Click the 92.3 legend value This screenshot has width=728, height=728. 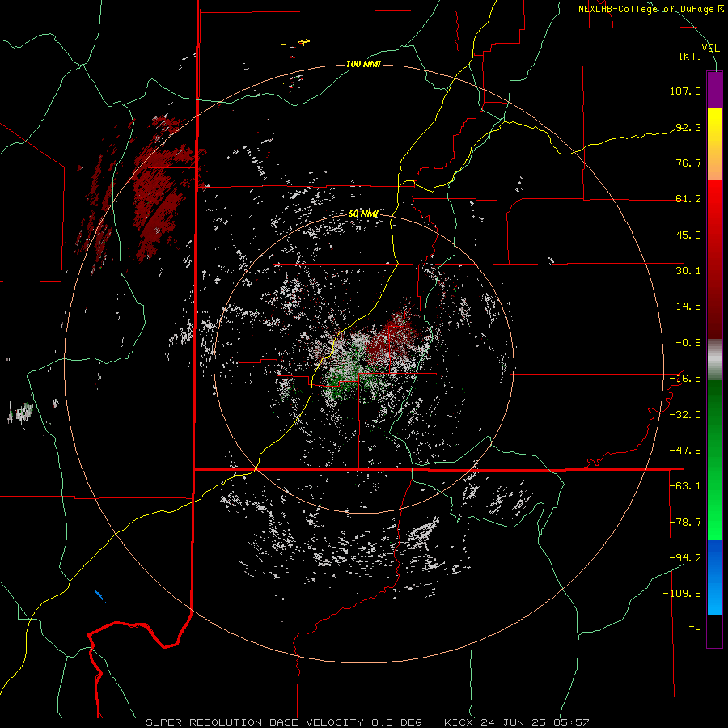688,127
